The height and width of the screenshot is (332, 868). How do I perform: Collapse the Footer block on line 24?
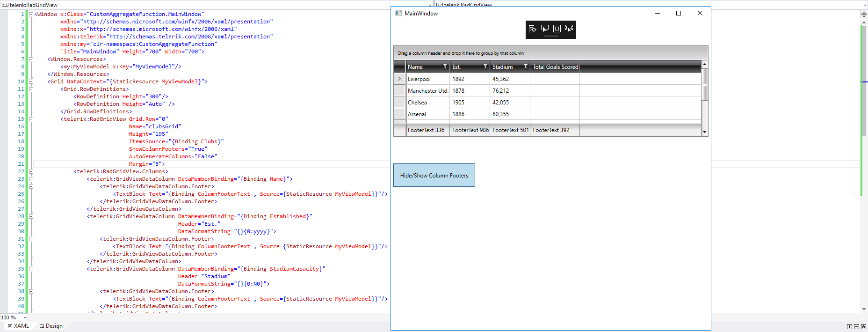(x=31, y=186)
